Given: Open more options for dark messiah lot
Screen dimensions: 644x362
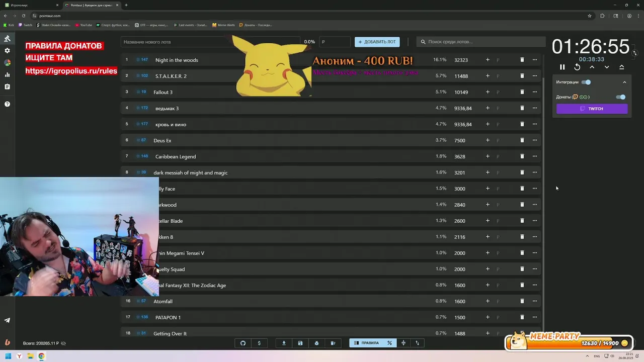Looking at the screenshot, I should point(535,172).
